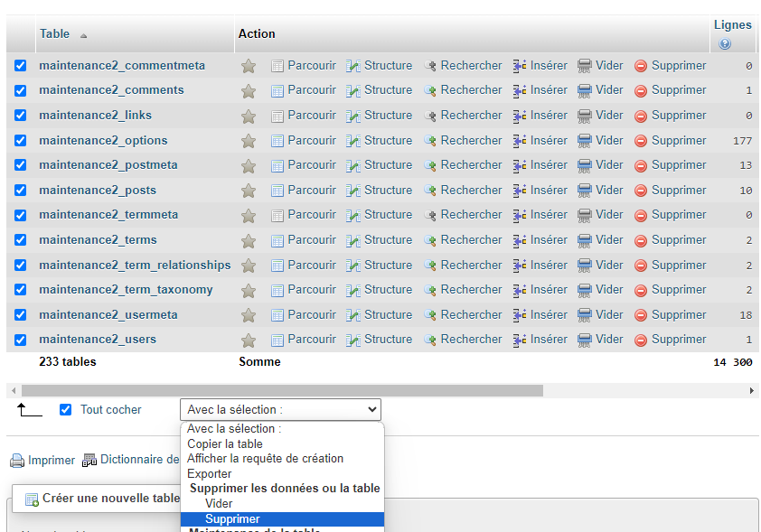The width and height of the screenshot is (761, 532).
Task: Choose Exporter from the dropdown list
Action: (x=210, y=473)
